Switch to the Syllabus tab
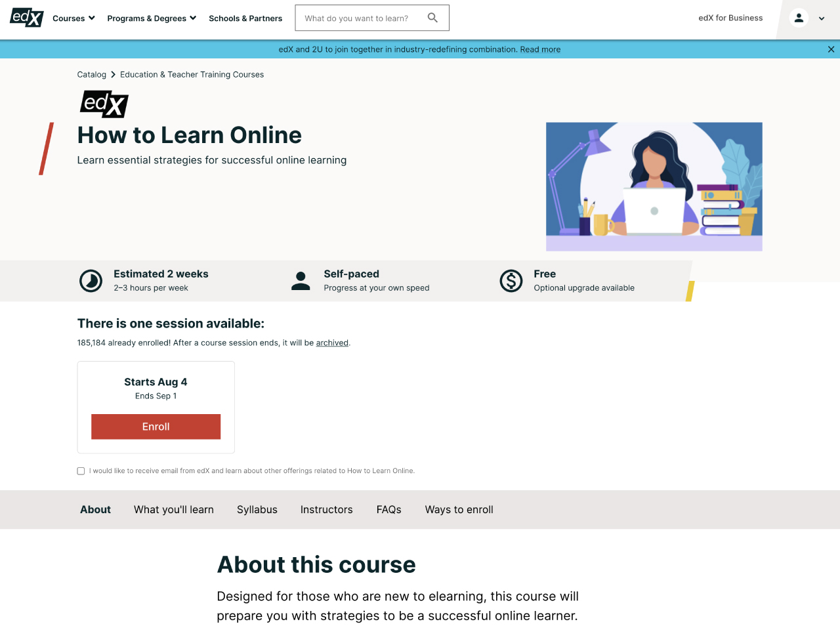Image resolution: width=840 pixels, height=630 pixels. pos(257,509)
